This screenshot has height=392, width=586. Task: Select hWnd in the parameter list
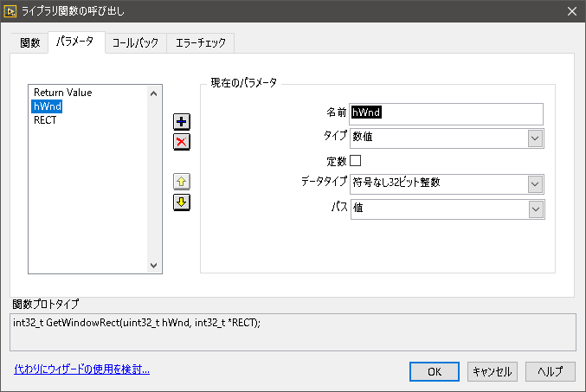47,106
